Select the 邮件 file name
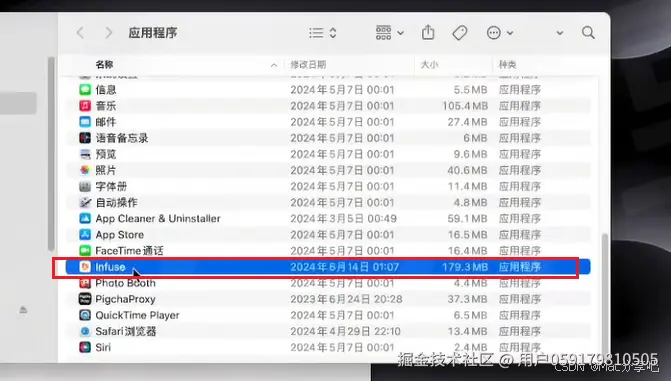 [106, 122]
